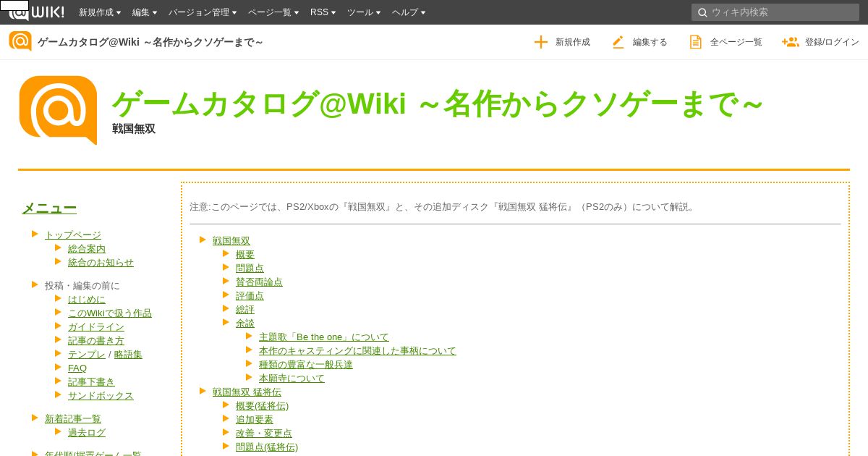Open 過去ログ in the sidebar

click(x=87, y=432)
